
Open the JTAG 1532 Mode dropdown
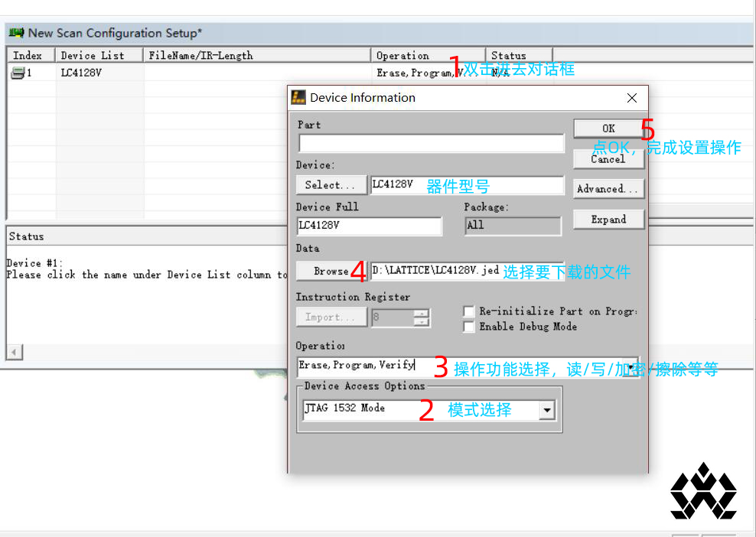[546, 410]
